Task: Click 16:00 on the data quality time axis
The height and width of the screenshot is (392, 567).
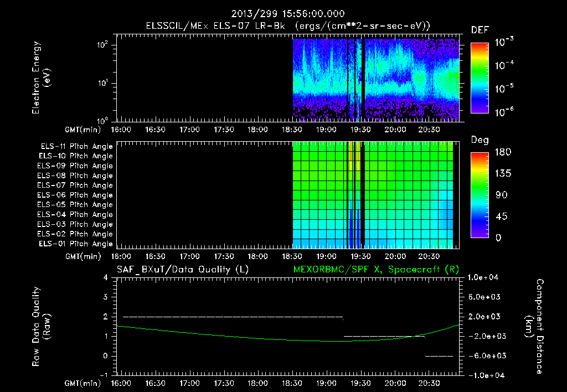Action: pos(121,383)
